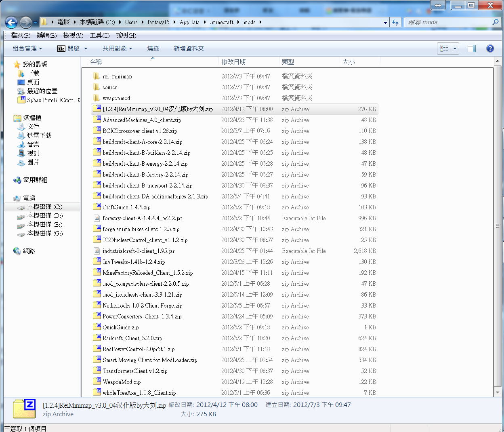Open the 工具(T) menu
This screenshot has height=432, width=504.
click(x=100, y=36)
